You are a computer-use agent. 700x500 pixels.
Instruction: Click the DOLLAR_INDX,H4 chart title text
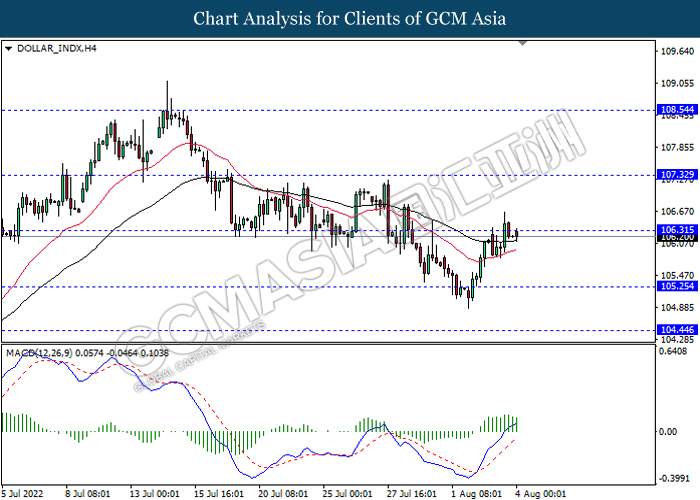[57, 48]
